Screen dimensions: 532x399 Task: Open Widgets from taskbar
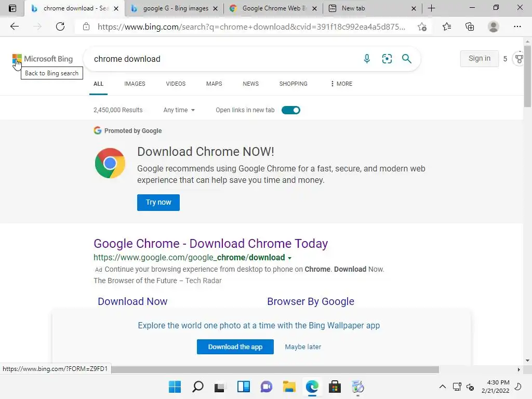click(243, 387)
